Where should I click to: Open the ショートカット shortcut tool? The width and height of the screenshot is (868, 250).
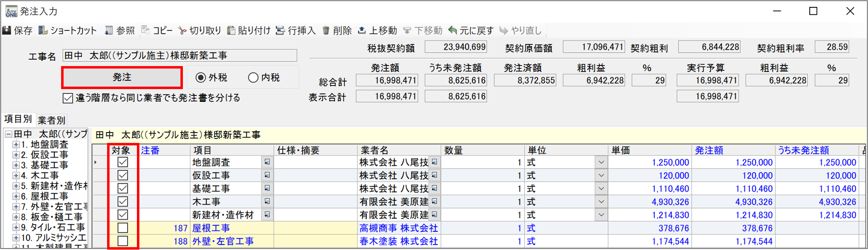tap(44, 30)
